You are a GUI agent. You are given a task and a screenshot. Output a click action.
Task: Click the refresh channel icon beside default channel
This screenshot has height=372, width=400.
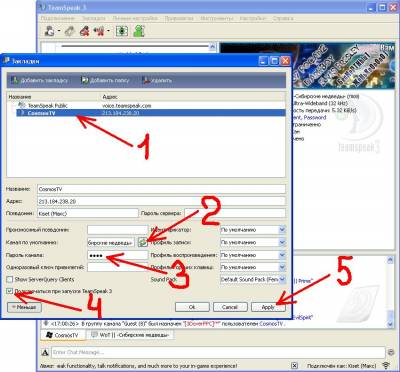143,242
